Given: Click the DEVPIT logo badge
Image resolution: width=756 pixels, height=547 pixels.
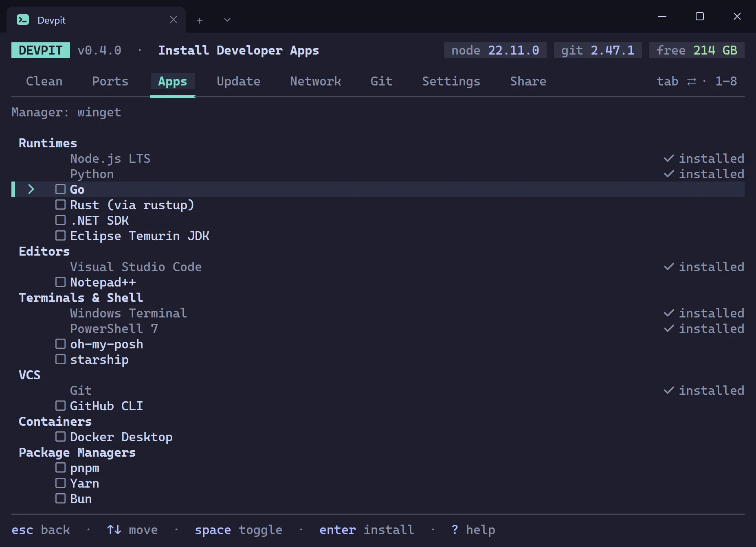Looking at the screenshot, I should 41,50.
